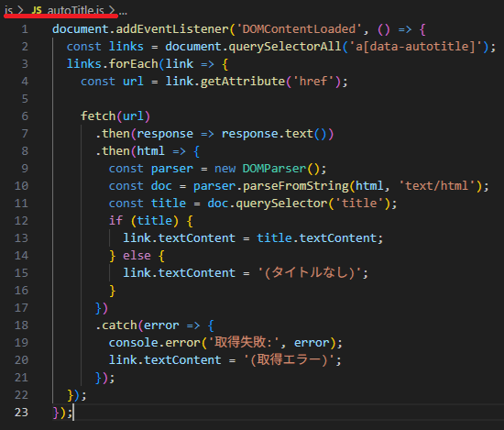Image resolution: width=504 pixels, height=430 pixels.
Task: Click the querySelectorAll method name
Action: 285,47
